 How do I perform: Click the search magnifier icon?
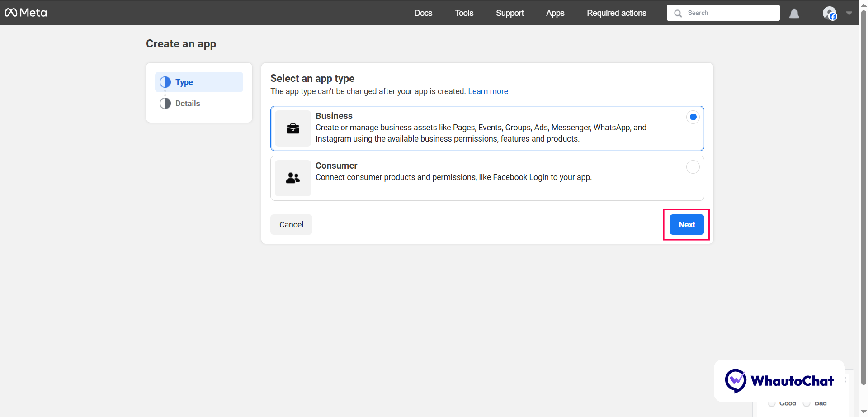coord(678,13)
